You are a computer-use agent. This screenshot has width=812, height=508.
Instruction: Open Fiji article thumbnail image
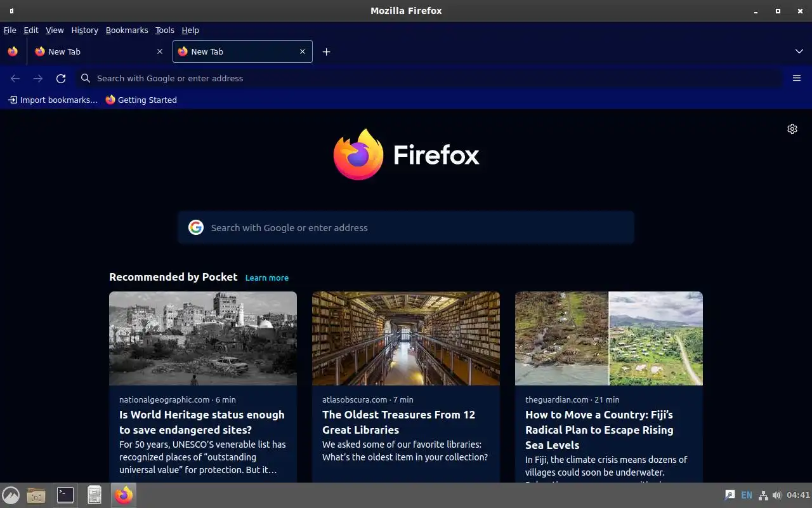(x=609, y=338)
